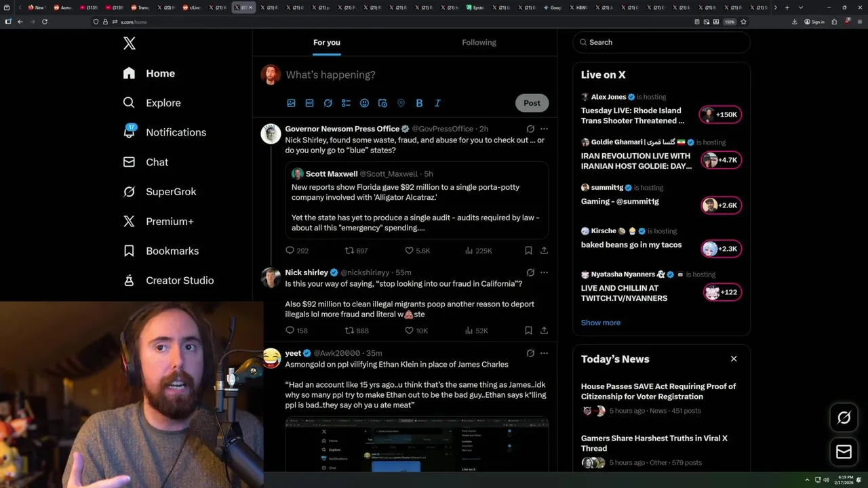Open Premium+ in the sidebar
Screen dimensions: 868x488
pyautogui.click(x=158, y=222)
